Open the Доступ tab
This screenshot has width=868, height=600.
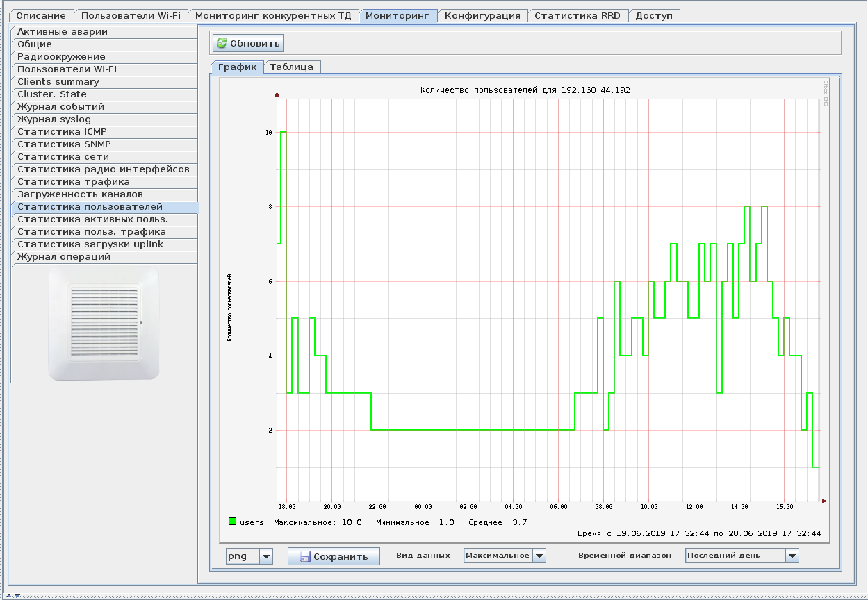[x=654, y=15]
